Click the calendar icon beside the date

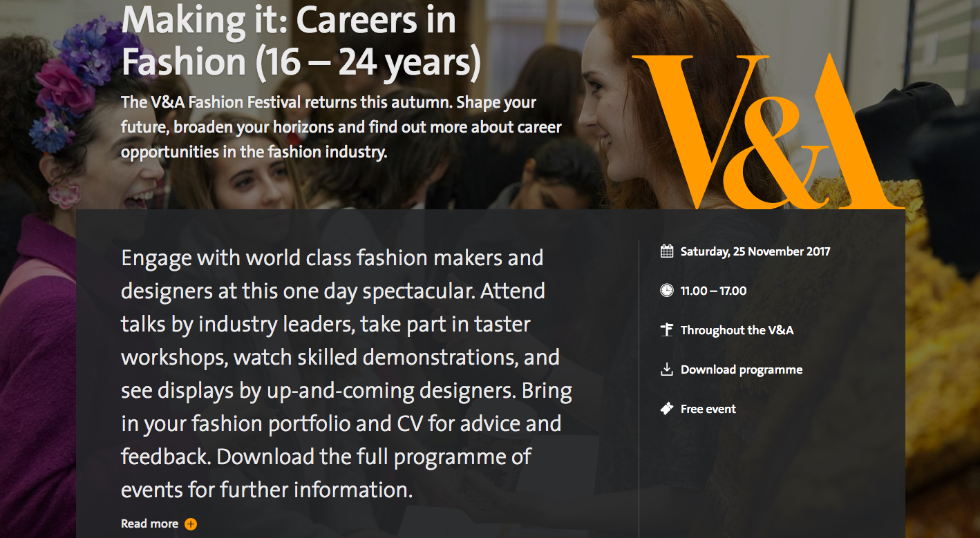(x=666, y=251)
